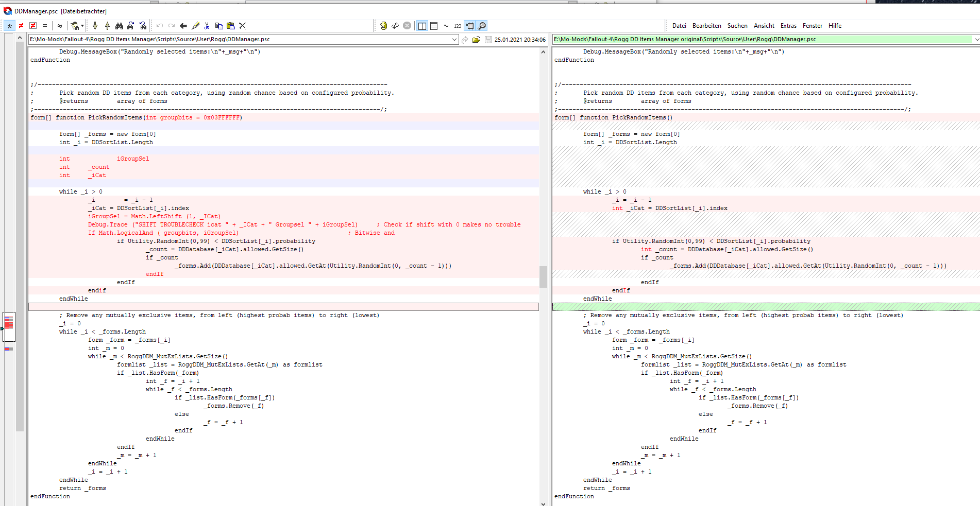Click the grey arrow beside left path
This screenshot has width=980, height=506.
point(465,40)
